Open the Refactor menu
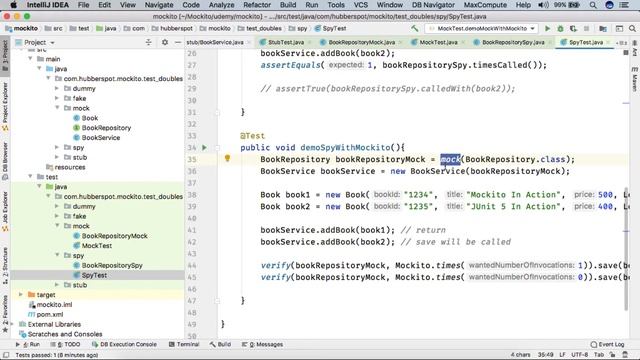The height and width of the screenshot is (360, 640). [257, 5]
